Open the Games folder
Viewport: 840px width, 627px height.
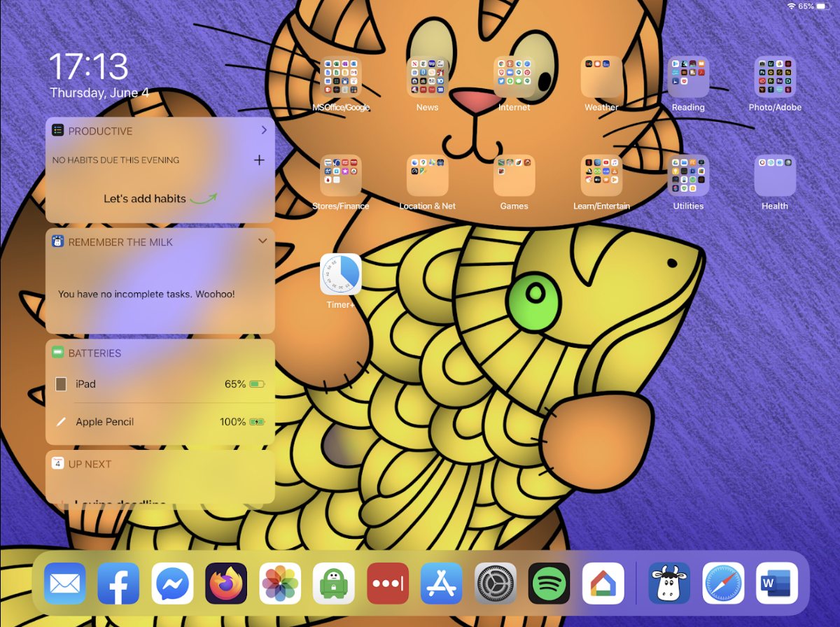pyautogui.click(x=514, y=176)
